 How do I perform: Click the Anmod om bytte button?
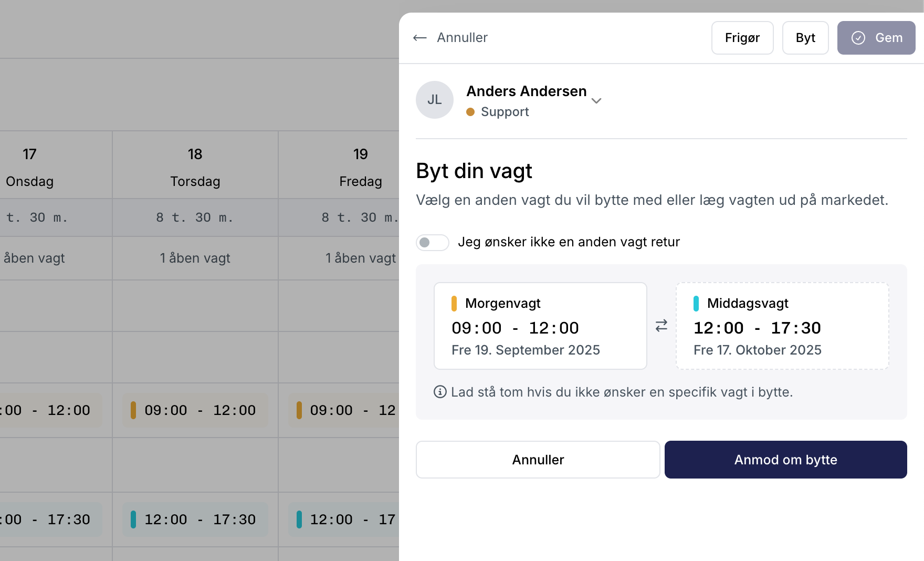point(785,460)
